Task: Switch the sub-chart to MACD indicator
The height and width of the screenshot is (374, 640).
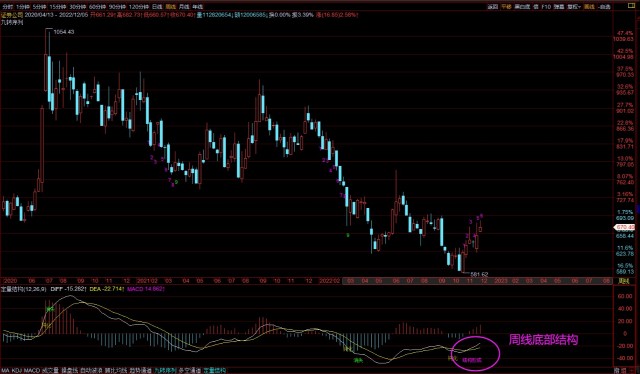Action: (32, 370)
